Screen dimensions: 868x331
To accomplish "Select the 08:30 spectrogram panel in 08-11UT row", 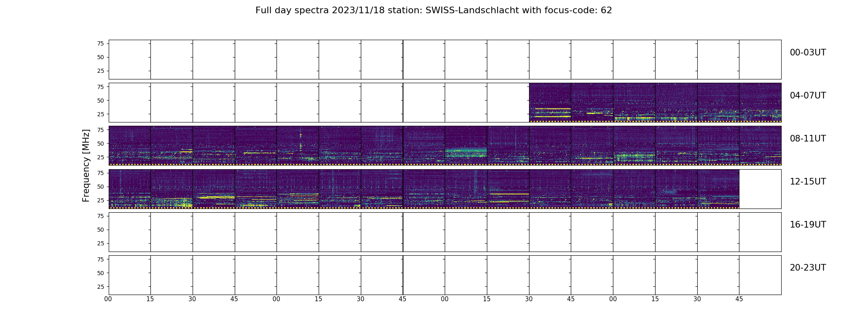I will click(x=214, y=146).
